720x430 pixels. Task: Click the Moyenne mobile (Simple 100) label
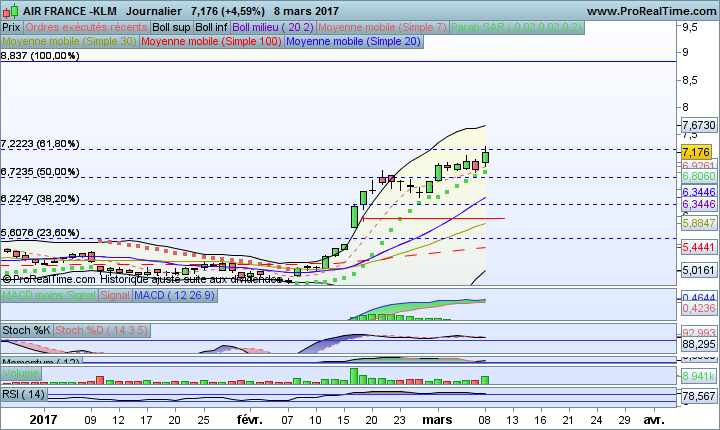tap(211, 41)
